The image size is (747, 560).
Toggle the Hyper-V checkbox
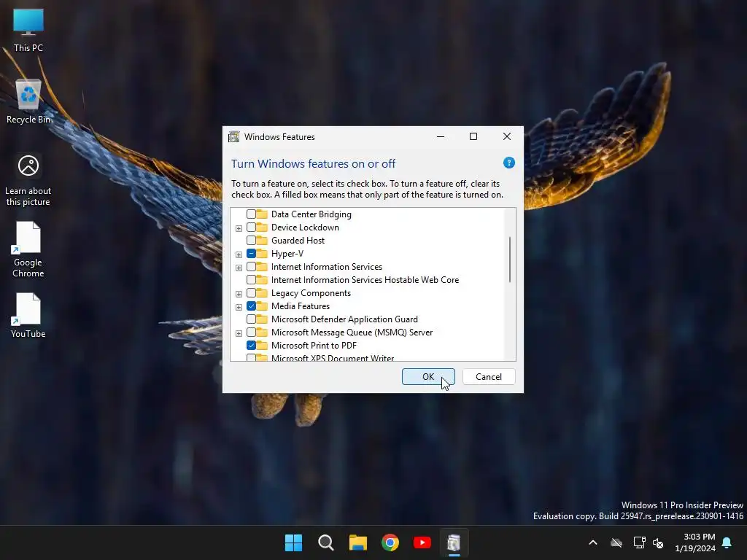click(x=251, y=253)
